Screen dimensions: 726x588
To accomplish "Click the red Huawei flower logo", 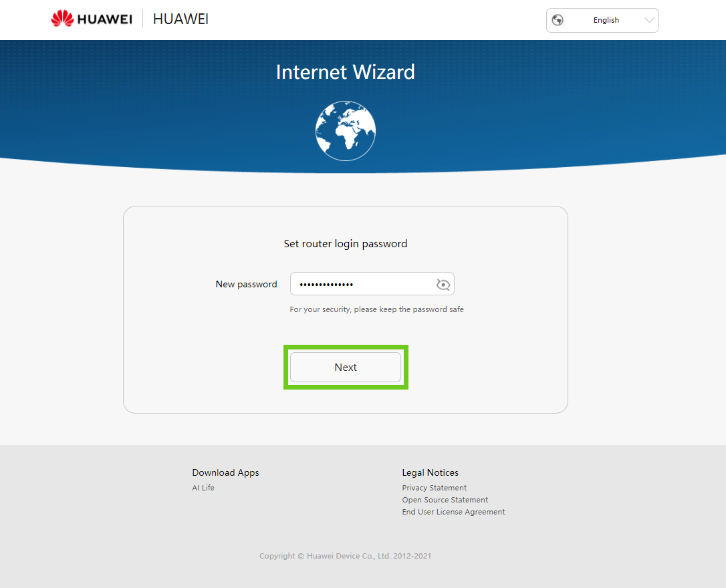I will point(63,19).
